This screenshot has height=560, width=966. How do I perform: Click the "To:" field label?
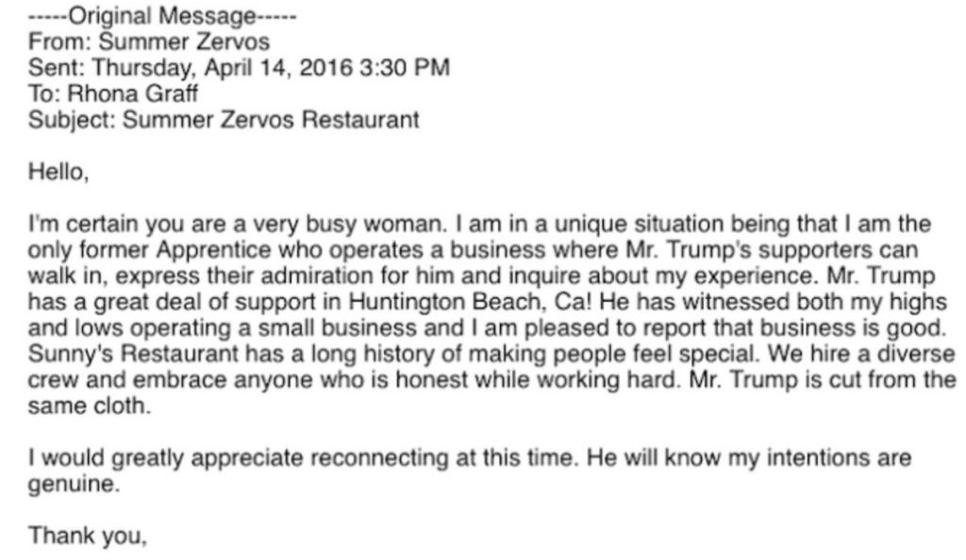(43, 94)
